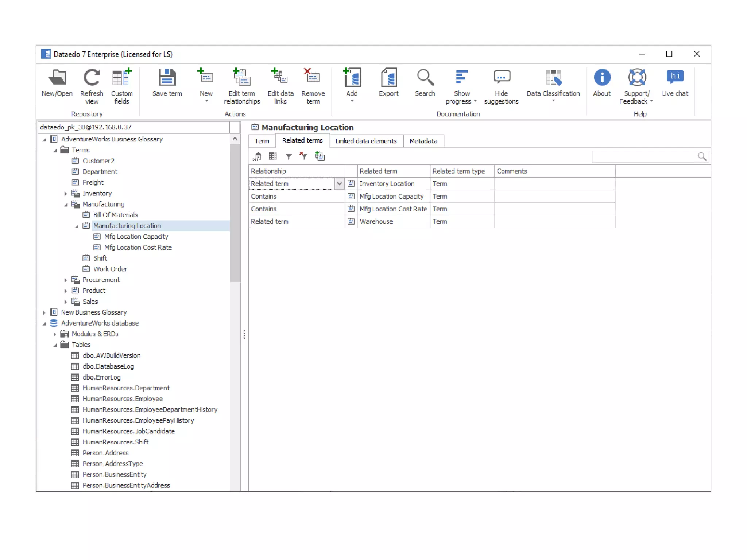This screenshot has height=560, width=747.
Task: Collapse the Manufacturing tree node
Action: [x=66, y=205]
